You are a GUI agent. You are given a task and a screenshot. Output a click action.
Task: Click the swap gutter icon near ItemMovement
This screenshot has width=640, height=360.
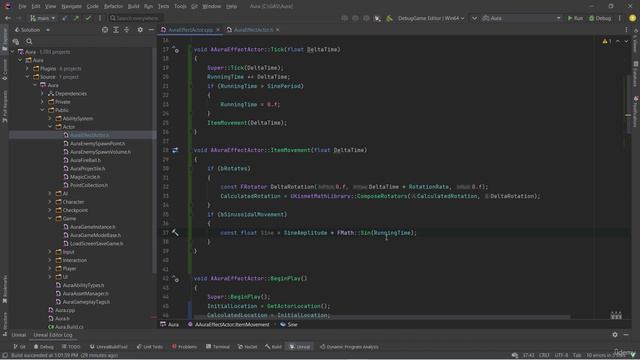point(175,150)
